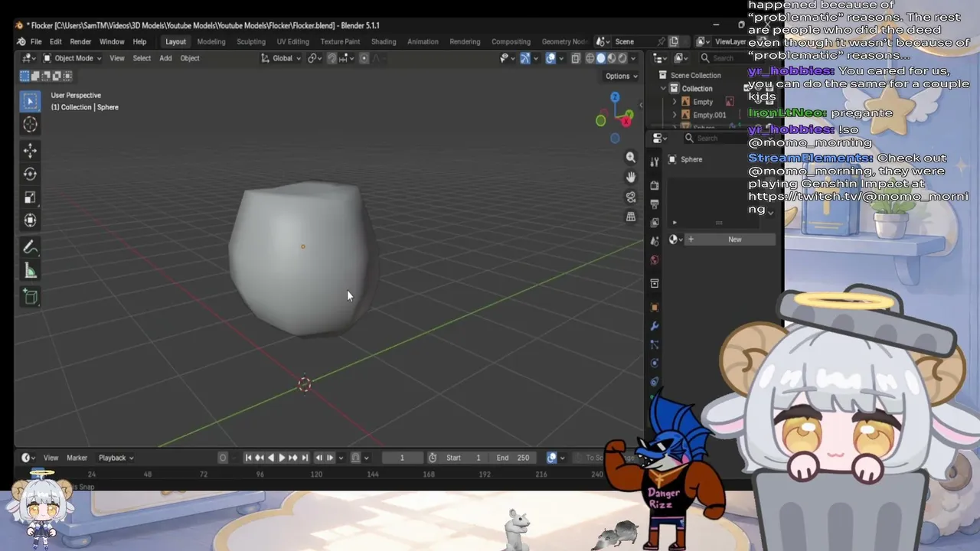Open the Tool properties tab

[x=655, y=162]
